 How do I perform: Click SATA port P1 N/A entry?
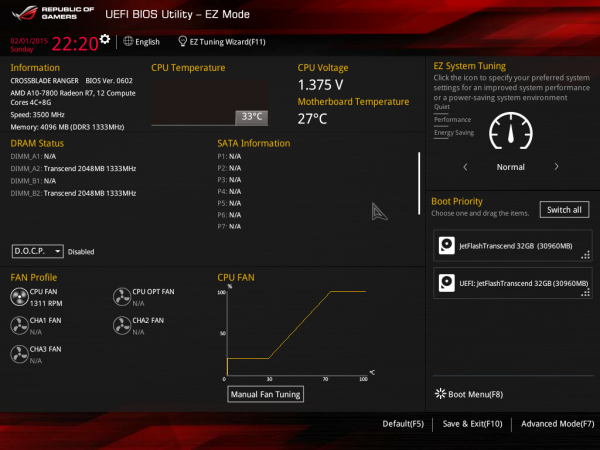tap(229, 157)
